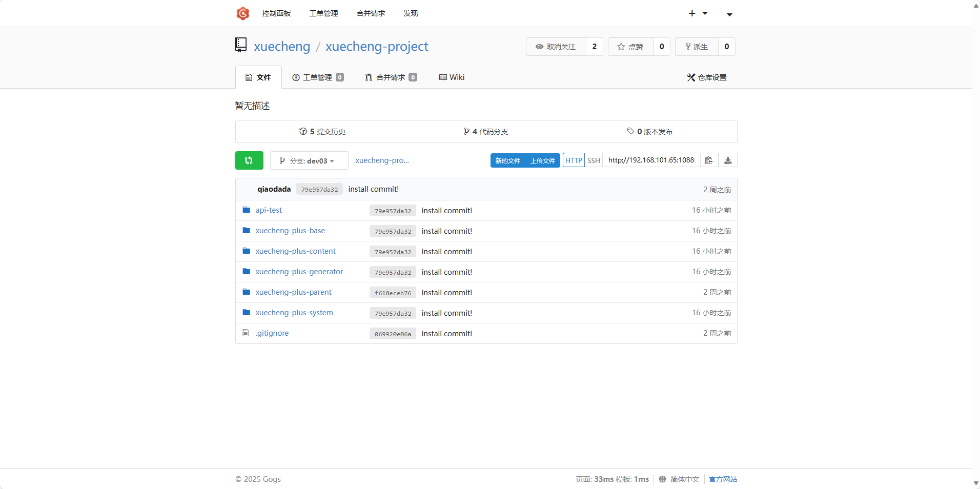This screenshot has width=980, height=489.
Task: Open 简体中文 language selector
Action: pyautogui.click(x=685, y=479)
